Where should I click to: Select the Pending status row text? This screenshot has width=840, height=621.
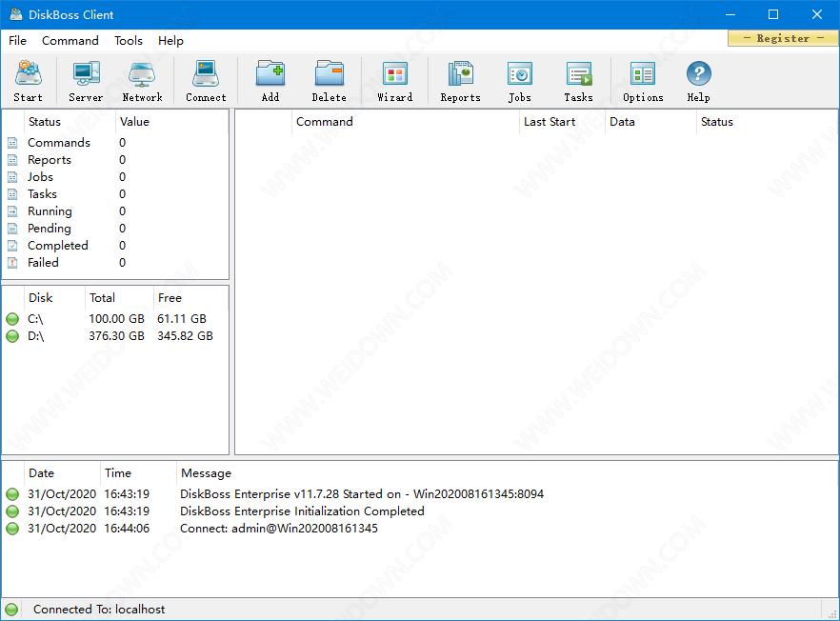pos(50,229)
